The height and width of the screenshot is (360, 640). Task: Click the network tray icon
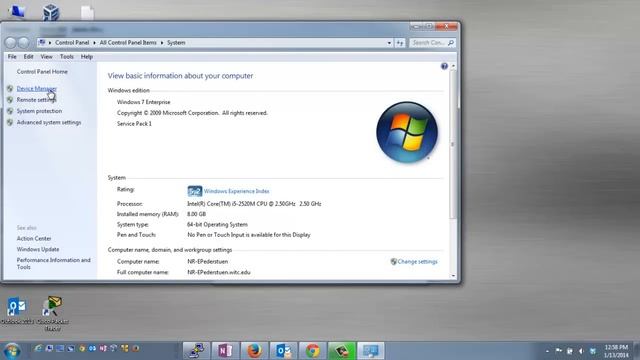(569, 351)
